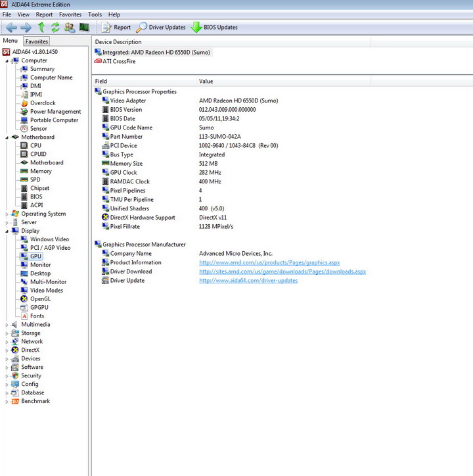The image size is (473, 476).
Task: Select the Memory Size 512 MB value
Action: click(x=208, y=164)
